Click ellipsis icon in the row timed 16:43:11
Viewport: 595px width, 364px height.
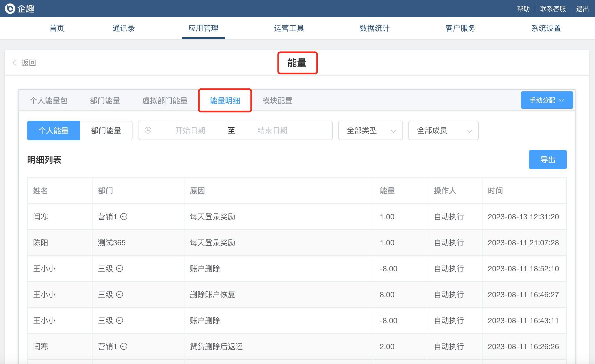pos(120,320)
